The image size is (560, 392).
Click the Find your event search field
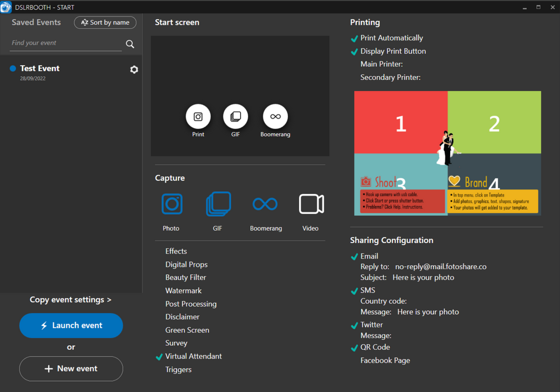pos(65,43)
